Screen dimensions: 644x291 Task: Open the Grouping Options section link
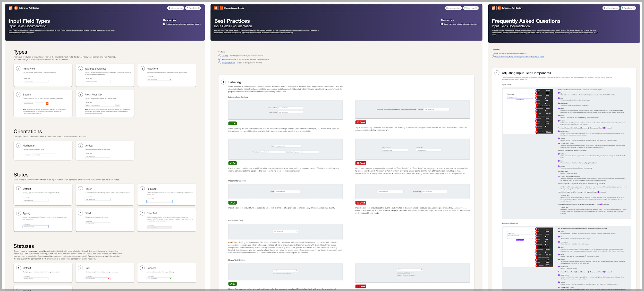[x=228, y=63]
